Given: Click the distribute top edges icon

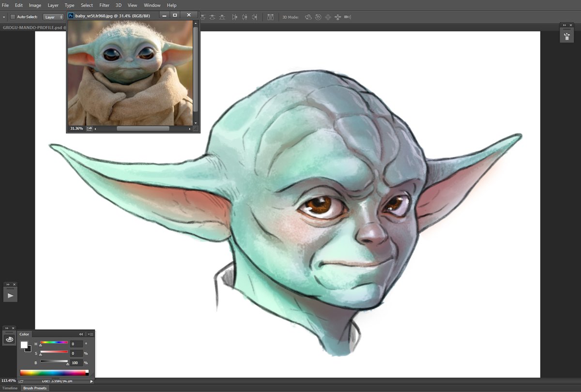Looking at the screenshot, I should click(x=203, y=17).
